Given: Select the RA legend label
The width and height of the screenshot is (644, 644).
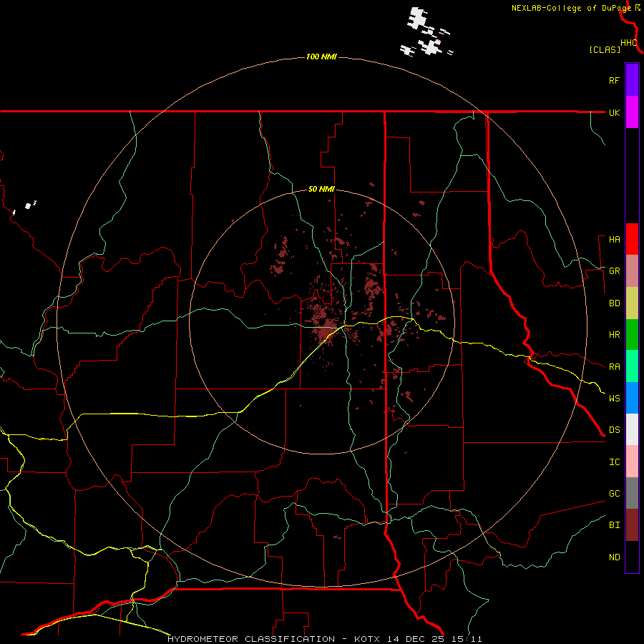Looking at the screenshot, I should [x=614, y=367].
